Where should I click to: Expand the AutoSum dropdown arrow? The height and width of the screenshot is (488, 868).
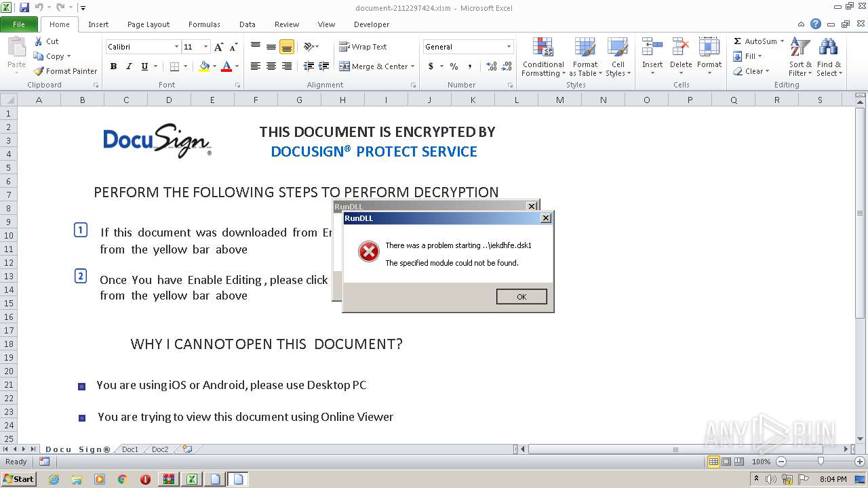click(x=782, y=41)
